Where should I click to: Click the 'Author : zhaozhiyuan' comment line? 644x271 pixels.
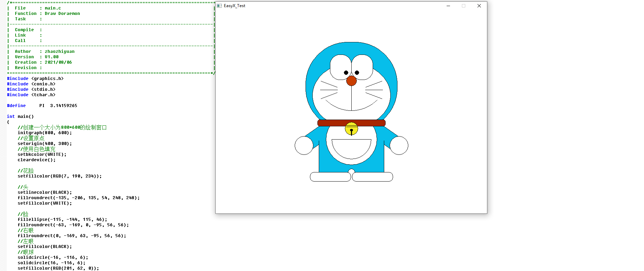45,51
